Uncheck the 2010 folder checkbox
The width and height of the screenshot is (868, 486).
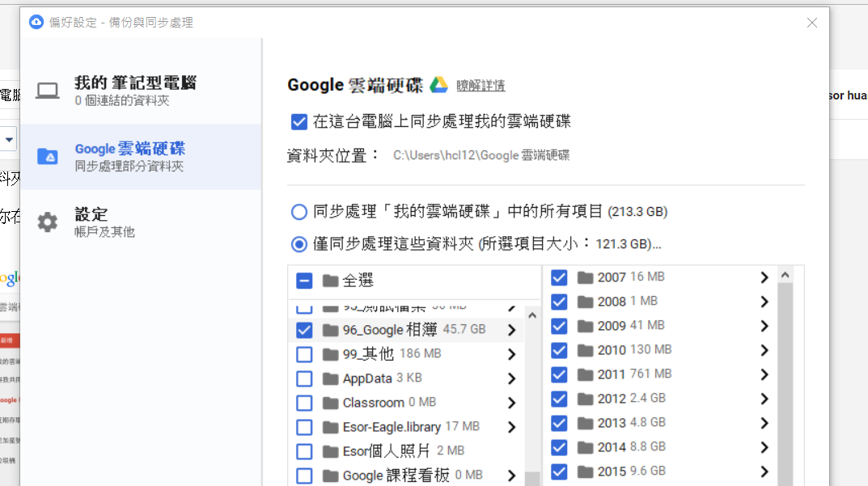tap(559, 350)
